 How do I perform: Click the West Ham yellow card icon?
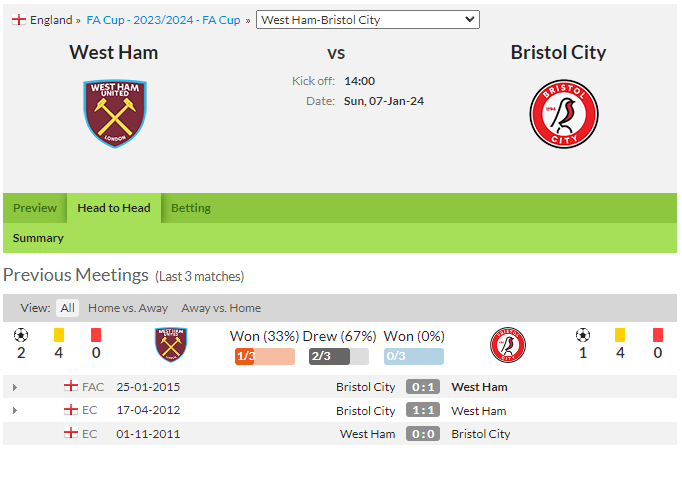click(59, 335)
